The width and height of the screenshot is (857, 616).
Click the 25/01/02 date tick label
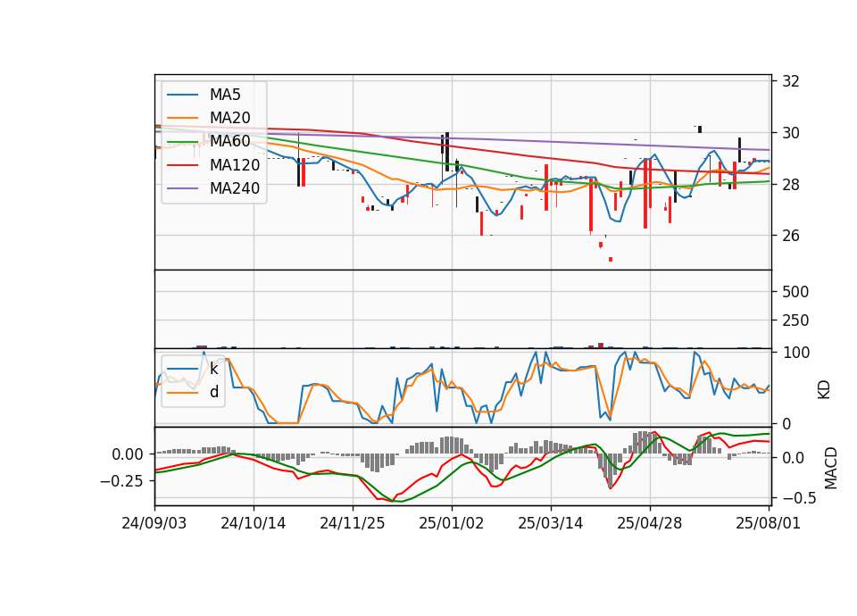(452, 523)
